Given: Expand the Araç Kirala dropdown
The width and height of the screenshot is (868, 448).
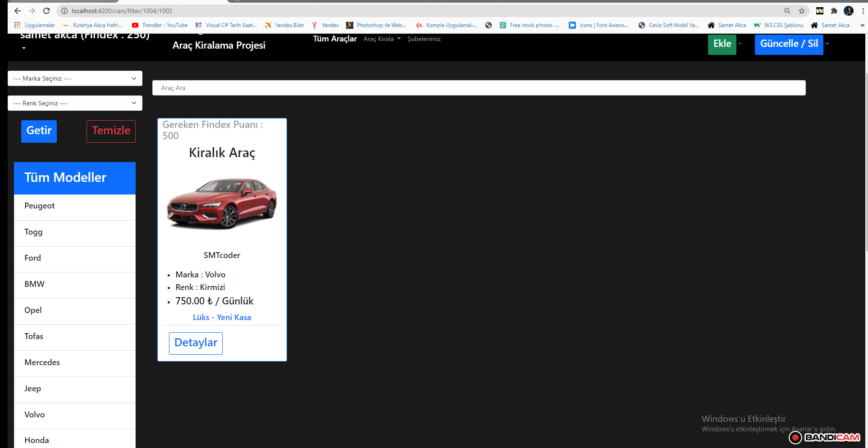Looking at the screenshot, I should click(x=382, y=39).
